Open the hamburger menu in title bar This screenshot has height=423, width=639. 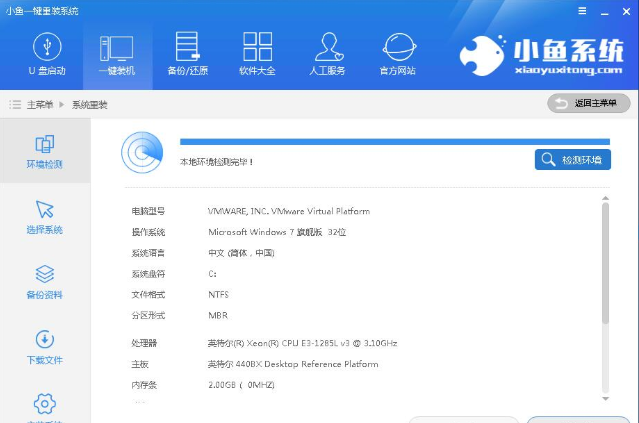coord(582,11)
